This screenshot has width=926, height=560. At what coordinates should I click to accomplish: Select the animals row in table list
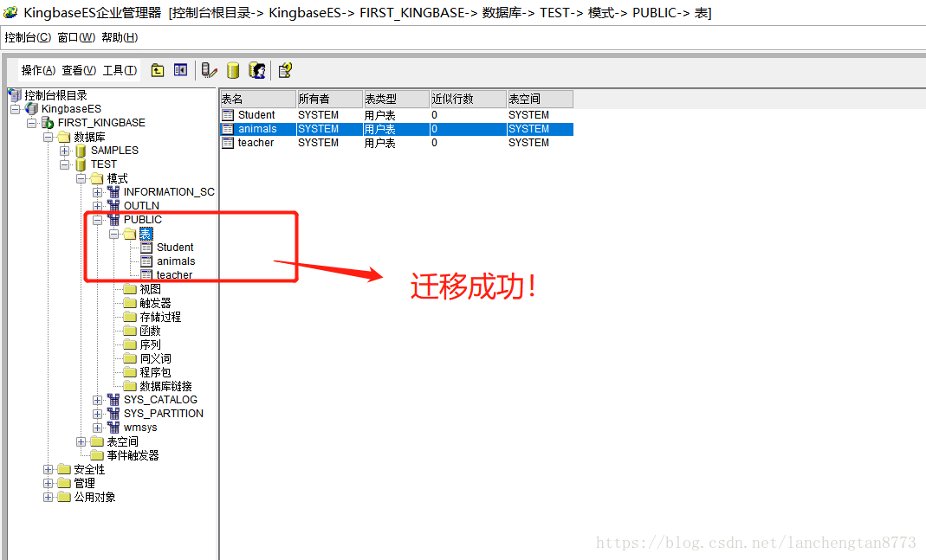click(x=397, y=129)
